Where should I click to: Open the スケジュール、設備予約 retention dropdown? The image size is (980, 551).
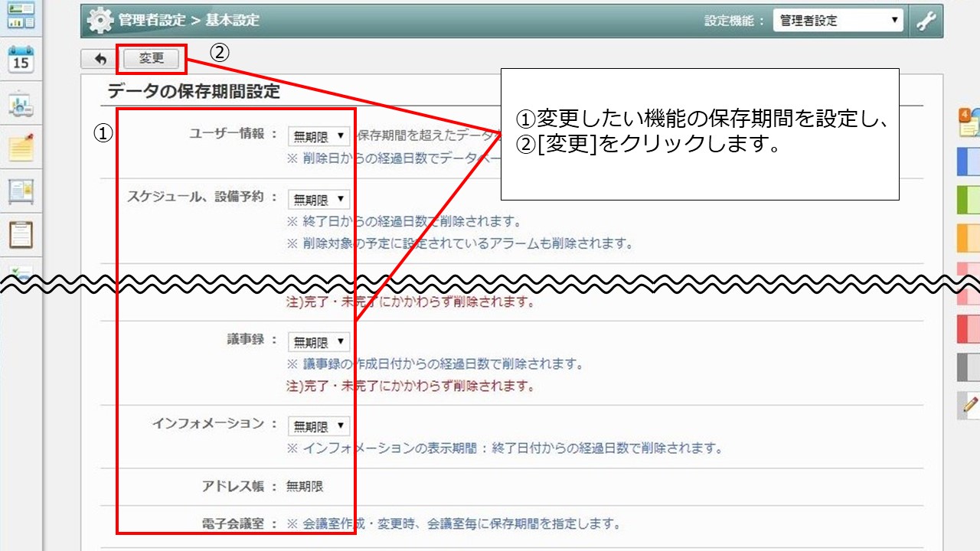point(318,200)
